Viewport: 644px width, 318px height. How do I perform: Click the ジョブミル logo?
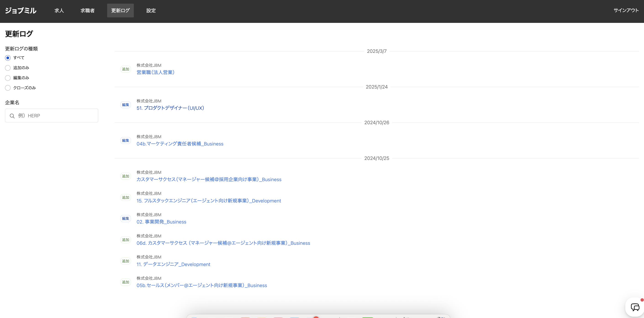(21, 11)
